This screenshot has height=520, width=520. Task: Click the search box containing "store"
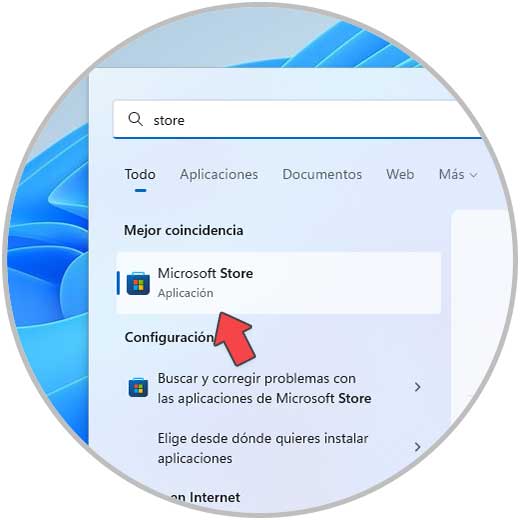pyautogui.click(x=298, y=119)
